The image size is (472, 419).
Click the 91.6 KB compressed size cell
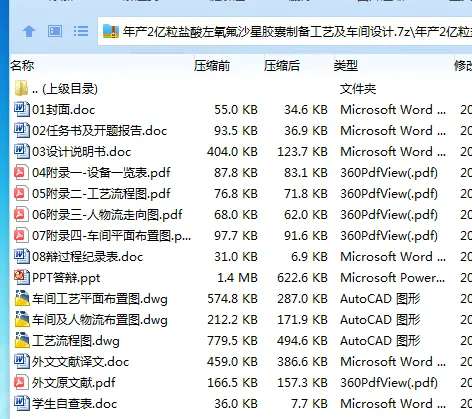click(x=306, y=236)
